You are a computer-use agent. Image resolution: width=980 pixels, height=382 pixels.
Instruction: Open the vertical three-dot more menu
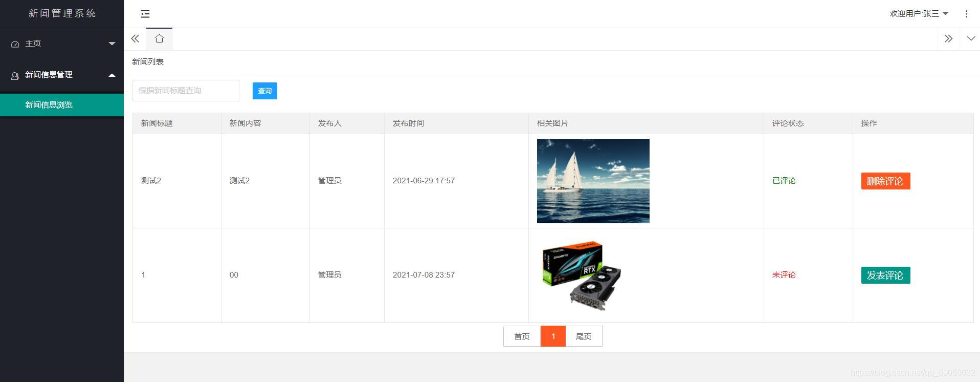(966, 14)
